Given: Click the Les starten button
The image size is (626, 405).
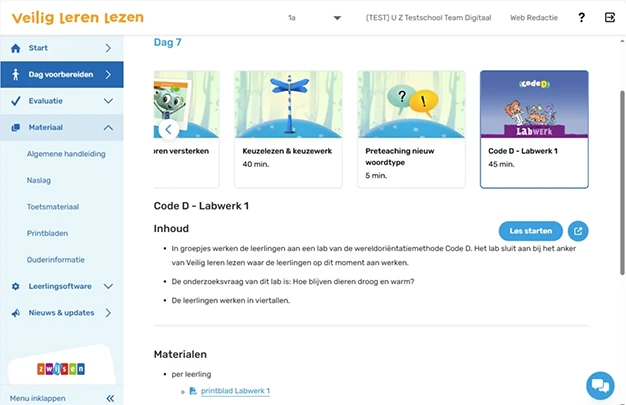Looking at the screenshot, I should tap(531, 231).
